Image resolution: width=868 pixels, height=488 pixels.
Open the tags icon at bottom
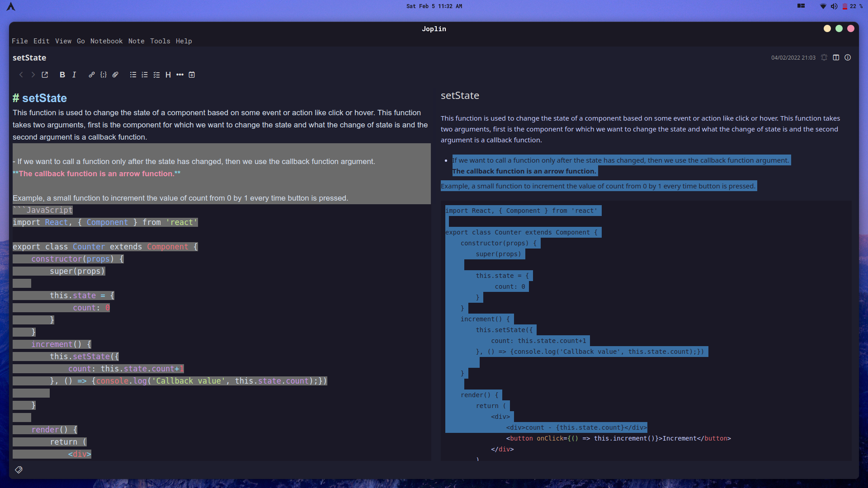coord(19,470)
